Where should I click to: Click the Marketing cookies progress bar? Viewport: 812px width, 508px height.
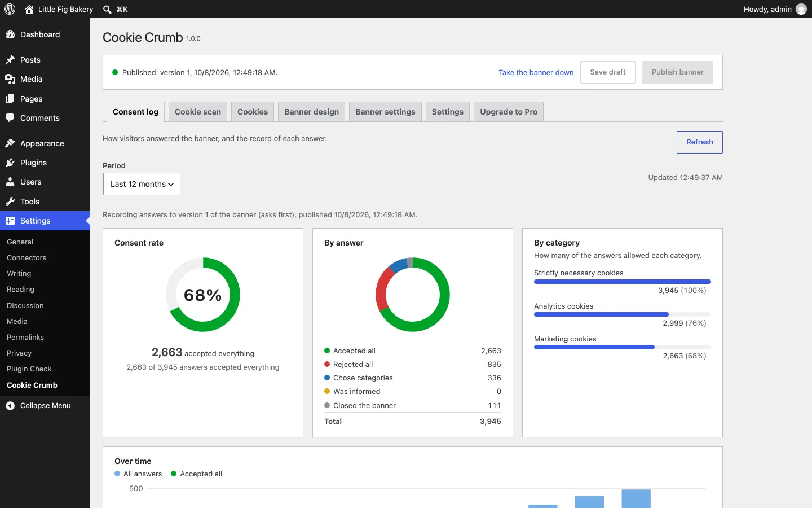point(623,347)
